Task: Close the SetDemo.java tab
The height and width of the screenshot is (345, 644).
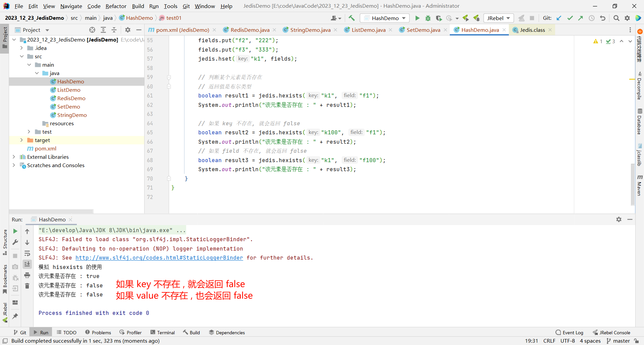Action: pos(445,30)
